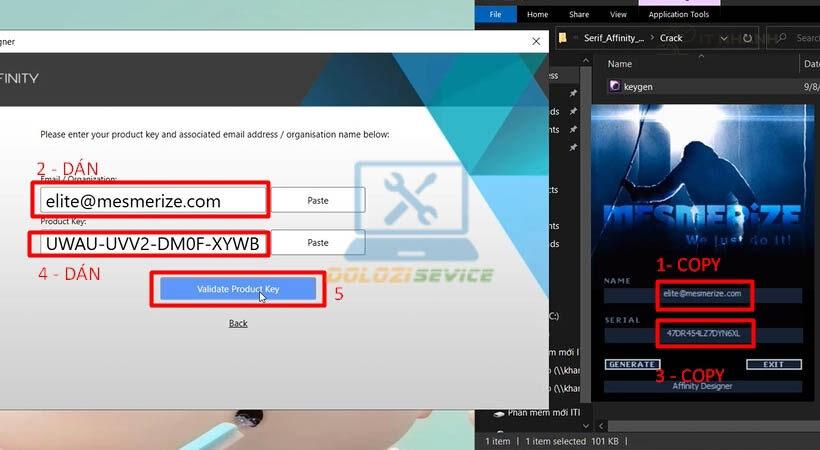820x450 pixels.
Task: Click the Date column header in Explorer
Action: 811,64
